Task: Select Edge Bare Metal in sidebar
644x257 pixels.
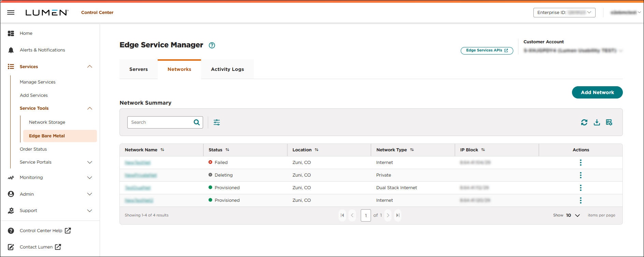Action: [60, 136]
